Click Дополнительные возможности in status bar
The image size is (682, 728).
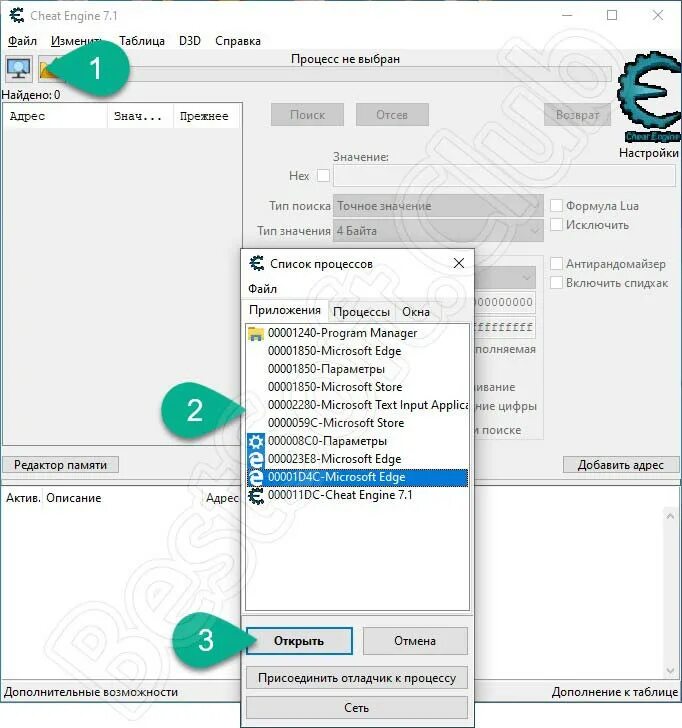click(x=91, y=692)
